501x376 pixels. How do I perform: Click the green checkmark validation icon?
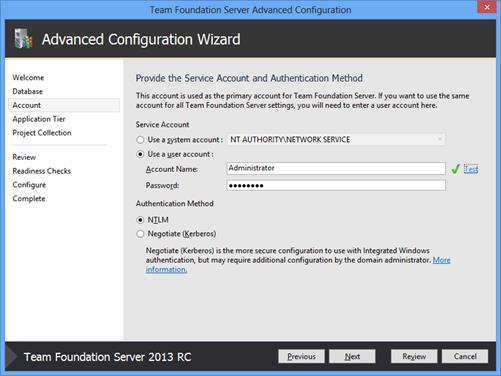pos(455,169)
